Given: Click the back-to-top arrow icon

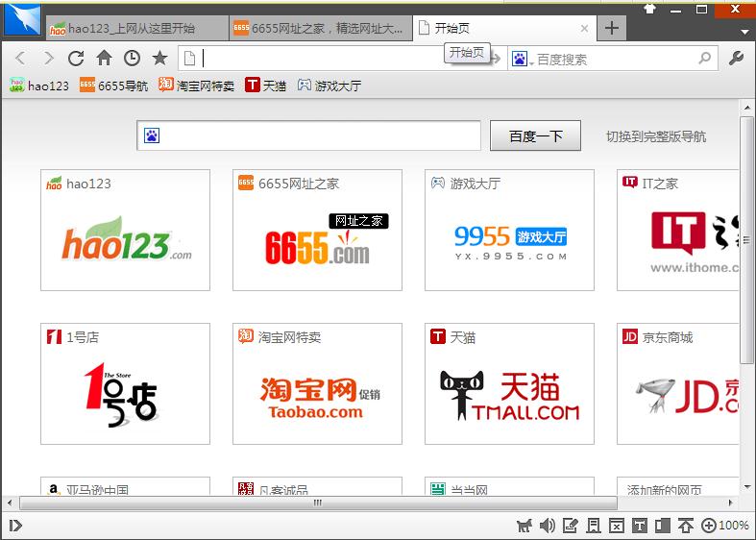Looking at the screenshot, I should [685, 526].
